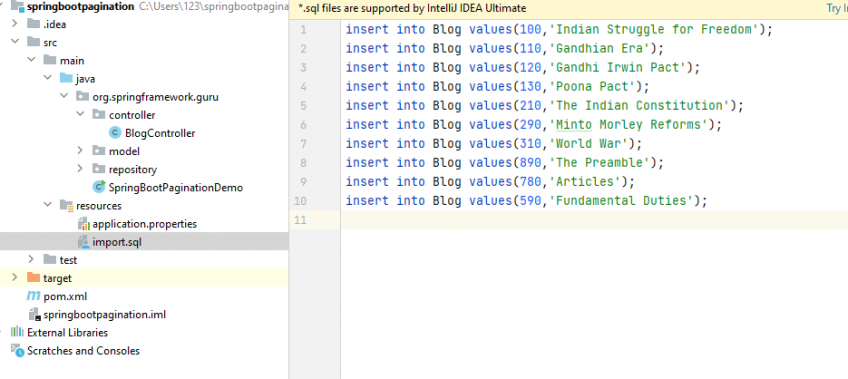Collapse the src folder
The height and width of the screenshot is (379, 848).
coord(15,42)
